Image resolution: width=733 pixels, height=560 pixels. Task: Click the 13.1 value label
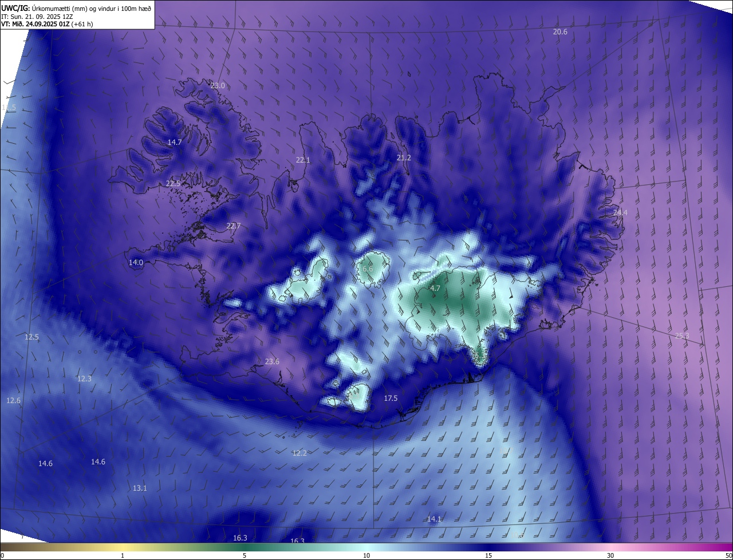click(x=140, y=488)
